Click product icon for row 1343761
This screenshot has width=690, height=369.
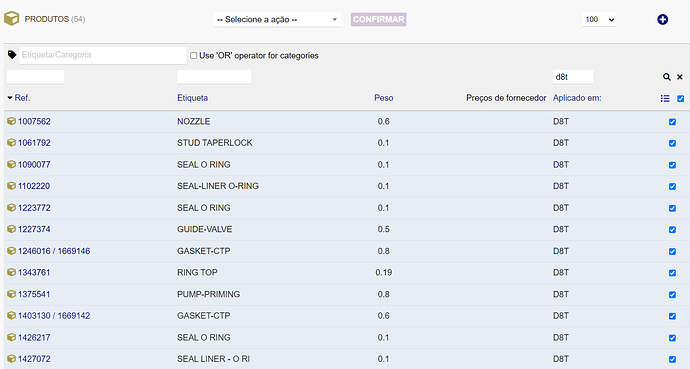[x=11, y=273]
